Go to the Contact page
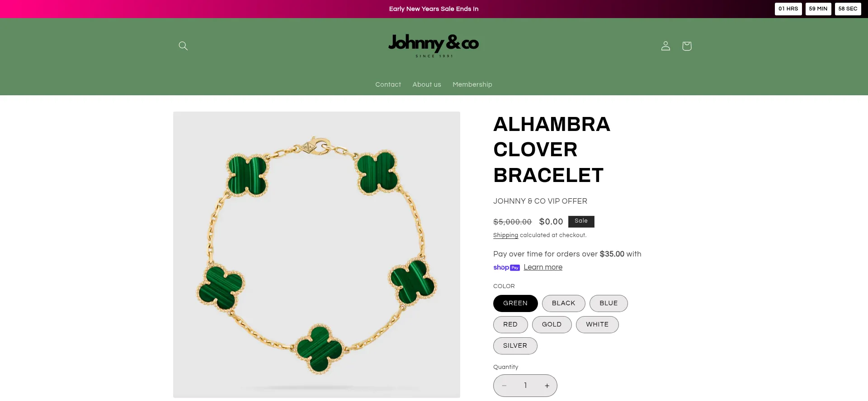 [x=388, y=84]
